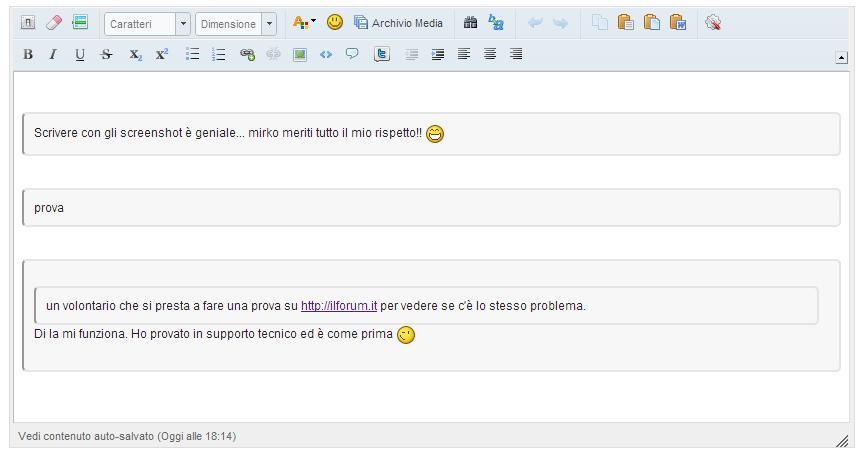Align text to the left

pos(464,54)
